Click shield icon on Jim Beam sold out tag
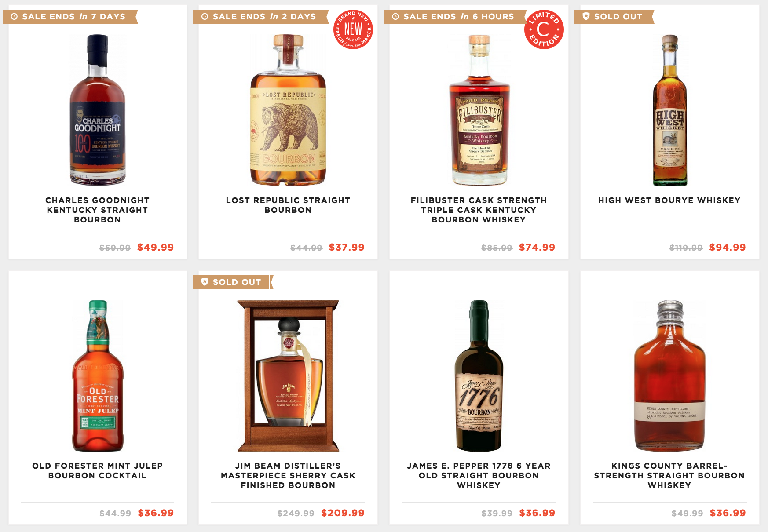Screen dimensions: 768x532 click(205, 282)
